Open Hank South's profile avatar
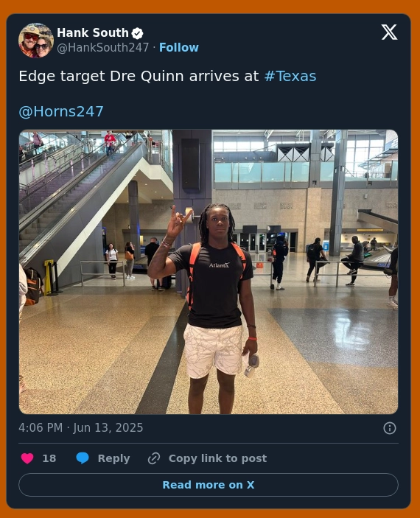420x518 pixels. (x=36, y=41)
